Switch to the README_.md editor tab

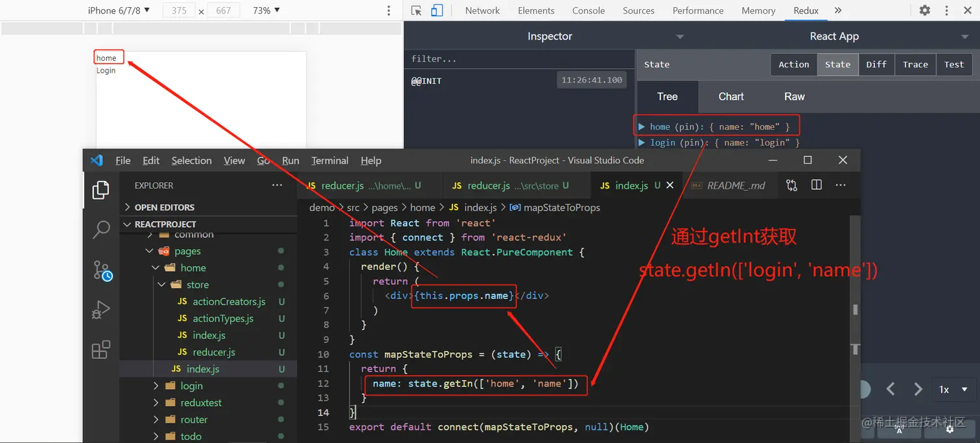[729, 186]
